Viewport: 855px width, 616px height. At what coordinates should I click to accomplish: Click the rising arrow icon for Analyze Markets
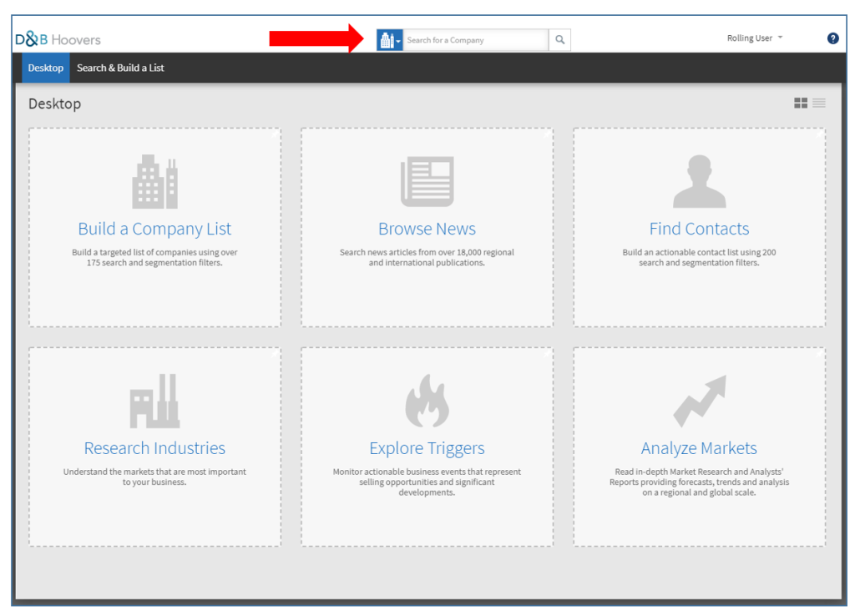point(700,401)
